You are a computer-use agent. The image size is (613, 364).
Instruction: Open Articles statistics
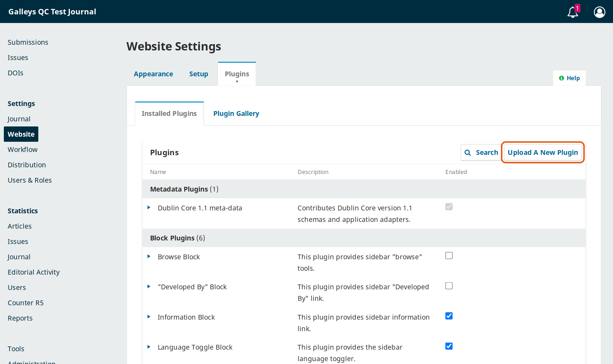point(19,226)
